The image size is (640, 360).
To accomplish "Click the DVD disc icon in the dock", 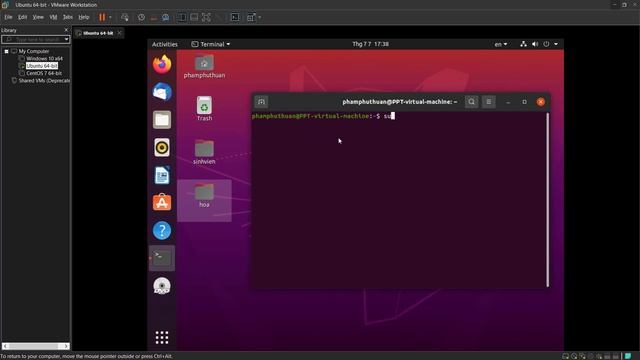I will coord(162,286).
